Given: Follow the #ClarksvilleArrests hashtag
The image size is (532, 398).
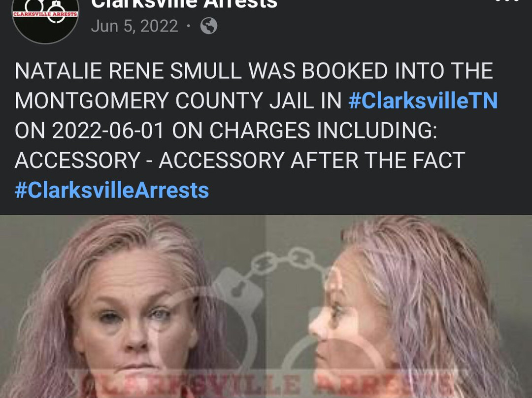Looking at the screenshot, I should tap(112, 190).
